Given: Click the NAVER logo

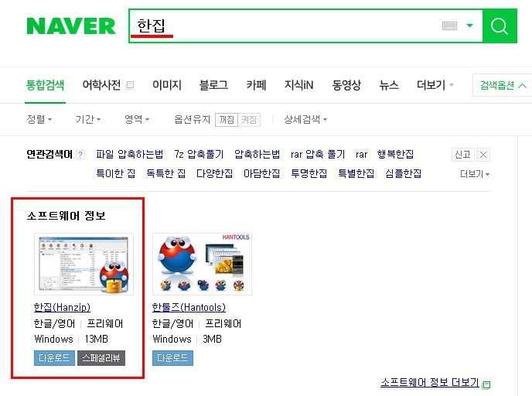Looking at the screenshot, I should (x=71, y=26).
